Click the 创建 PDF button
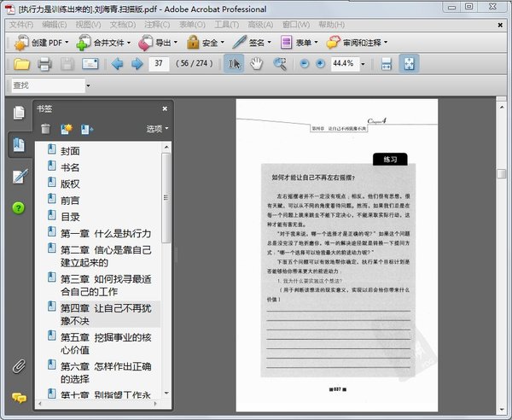 click(42, 42)
